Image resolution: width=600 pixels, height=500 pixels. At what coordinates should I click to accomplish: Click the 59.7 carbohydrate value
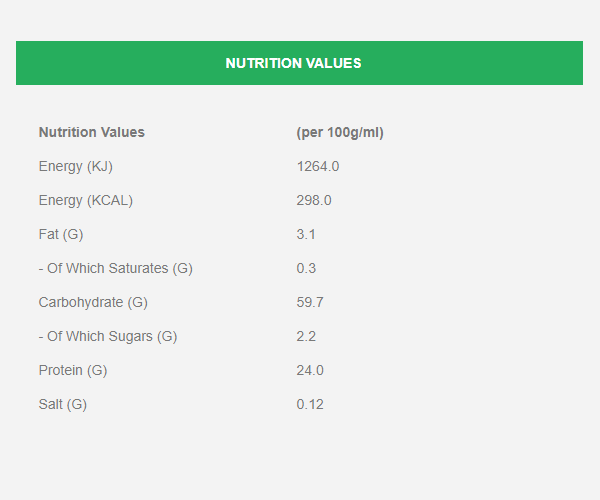coord(310,303)
